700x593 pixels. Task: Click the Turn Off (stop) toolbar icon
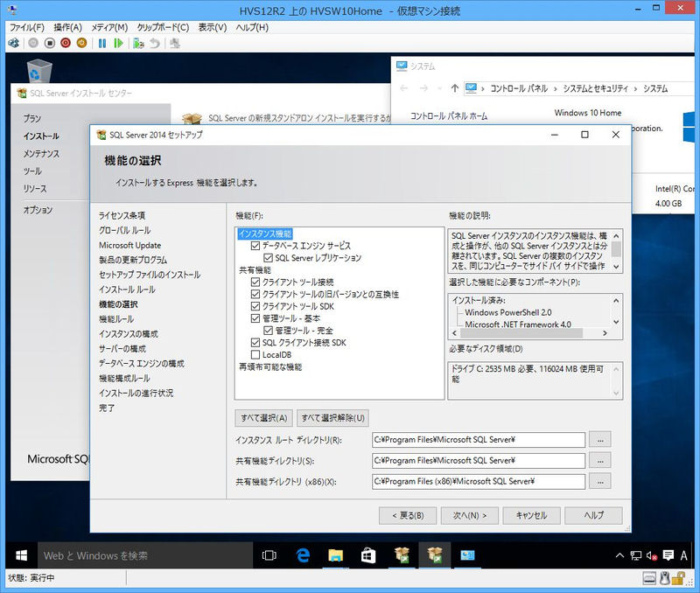[50, 43]
